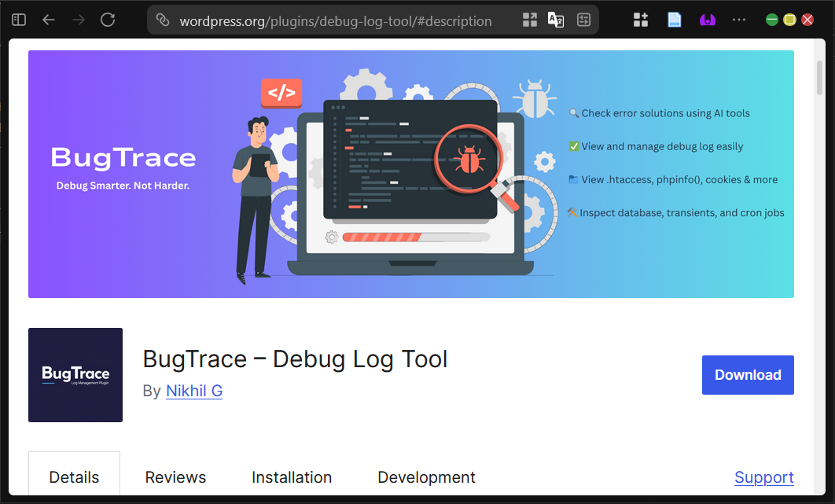The height and width of the screenshot is (504, 835).
Task: Click the translate page icon
Action: [556, 20]
